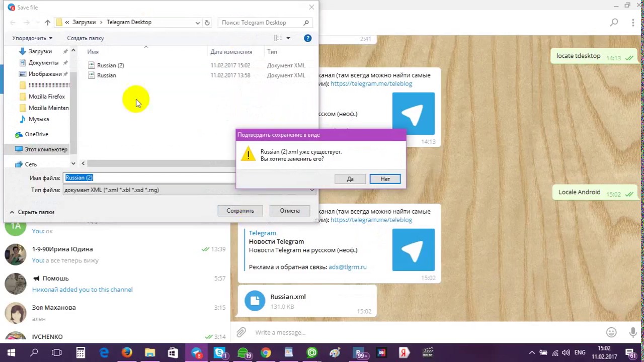Screen dimensions: 644x362
Task: Select Этот компьютер in navigation pane
Action: [x=46, y=149]
